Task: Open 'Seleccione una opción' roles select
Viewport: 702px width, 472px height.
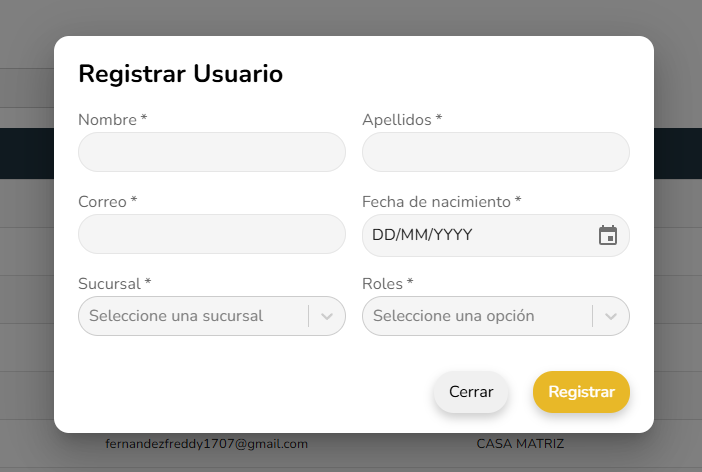Action: (x=475, y=316)
